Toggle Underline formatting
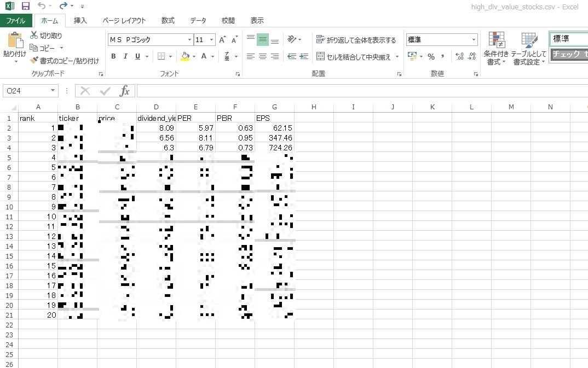This screenshot has width=588, height=368. coord(137,56)
